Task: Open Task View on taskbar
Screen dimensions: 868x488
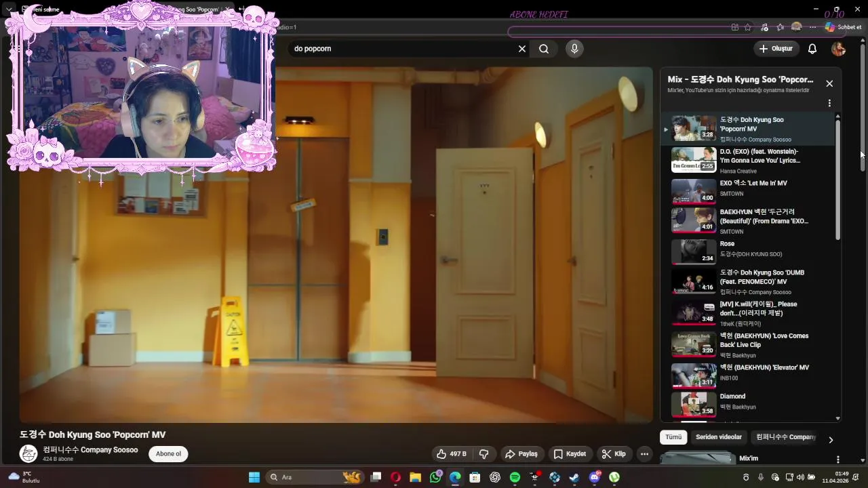Action: pos(376,477)
